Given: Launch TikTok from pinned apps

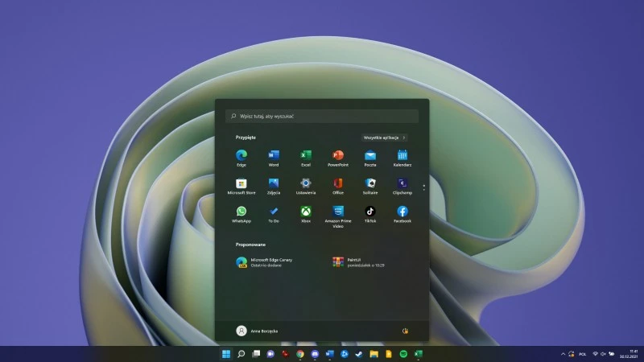Looking at the screenshot, I should tap(370, 214).
